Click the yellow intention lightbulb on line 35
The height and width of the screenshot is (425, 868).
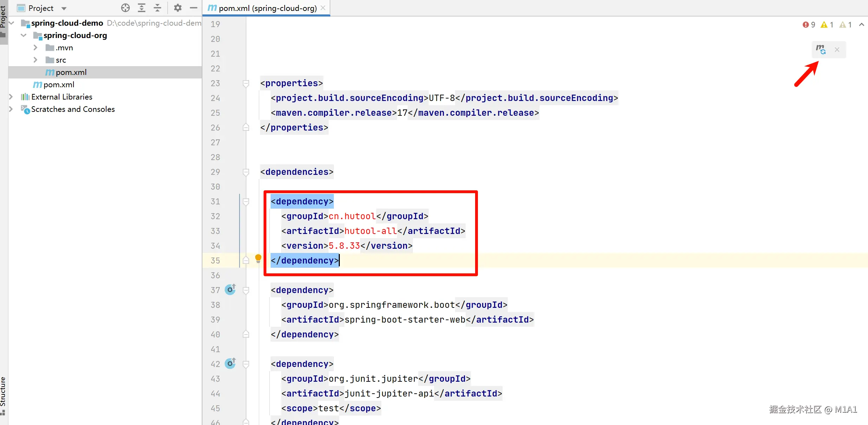click(258, 259)
